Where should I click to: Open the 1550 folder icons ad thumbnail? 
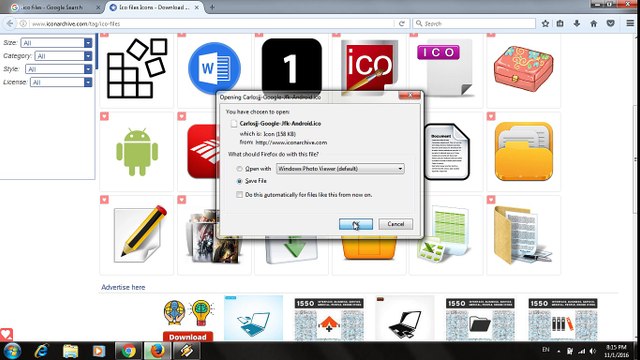pyautogui.click(x=480, y=319)
